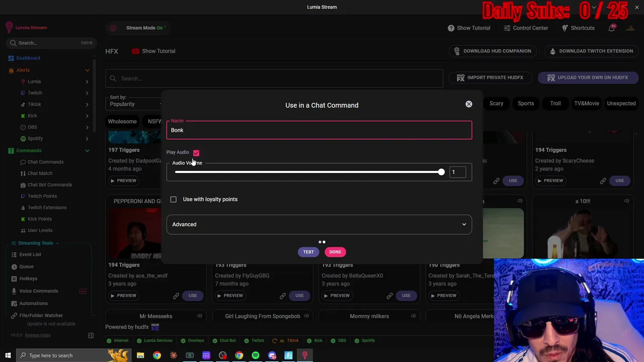
Task: Expand Tiktok alerts arrow
Action: pos(87,104)
